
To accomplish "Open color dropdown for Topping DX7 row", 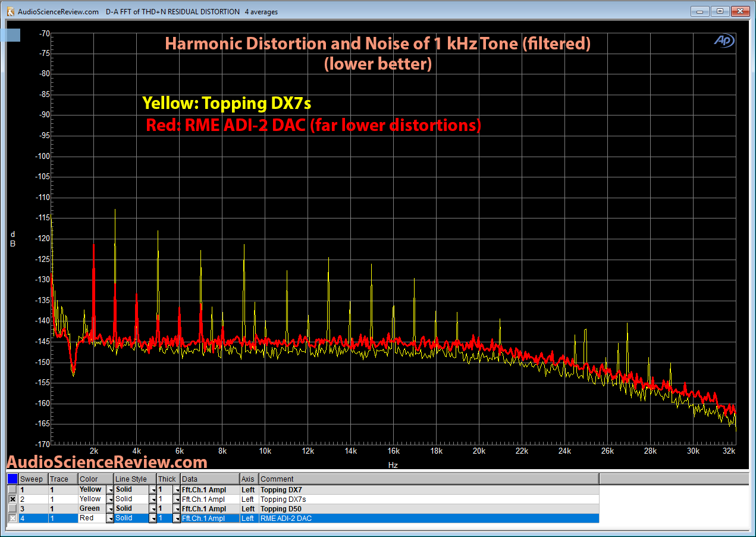I will click(109, 489).
